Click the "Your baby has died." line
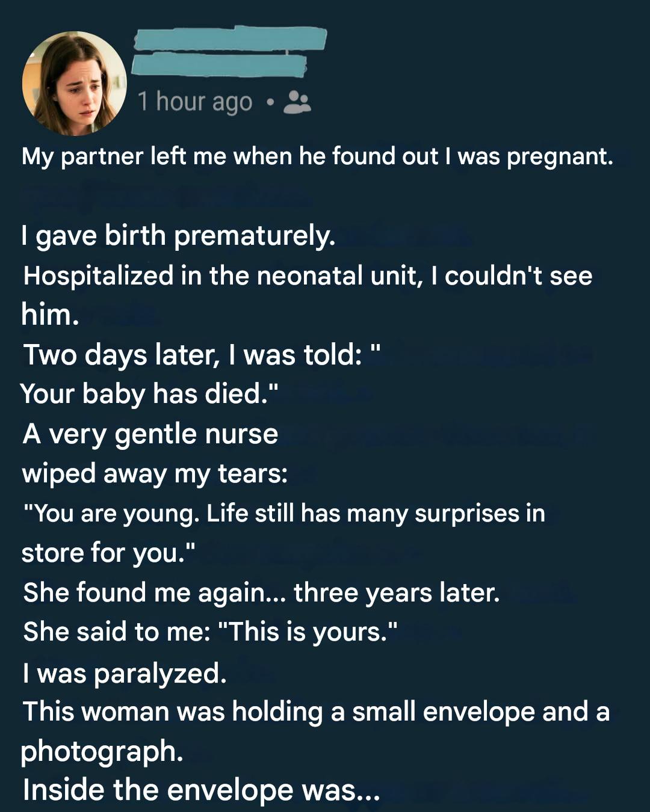The width and height of the screenshot is (650, 812). click(x=149, y=394)
